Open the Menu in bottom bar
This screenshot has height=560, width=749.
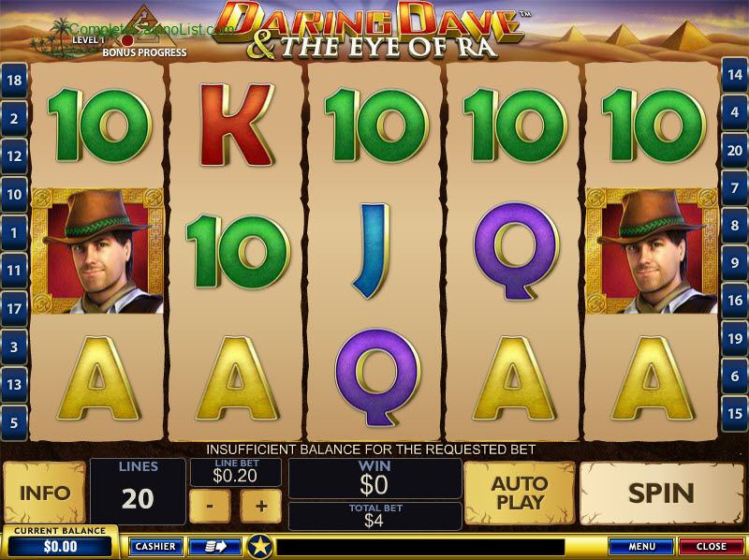pyautogui.click(x=641, y=546)
